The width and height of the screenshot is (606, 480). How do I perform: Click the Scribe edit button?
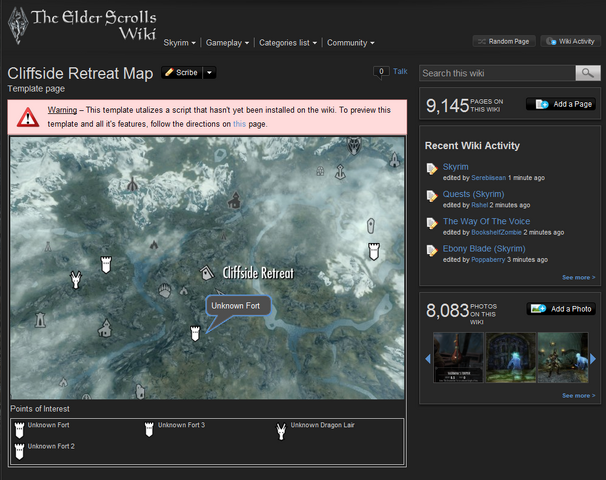coord(182,72)
